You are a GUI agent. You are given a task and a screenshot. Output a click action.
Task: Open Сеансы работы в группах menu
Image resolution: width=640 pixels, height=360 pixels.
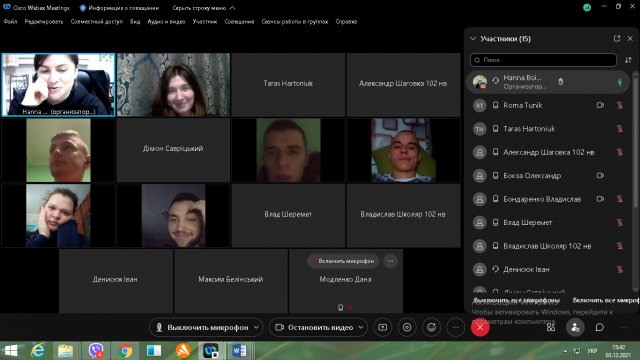point(295,22)
